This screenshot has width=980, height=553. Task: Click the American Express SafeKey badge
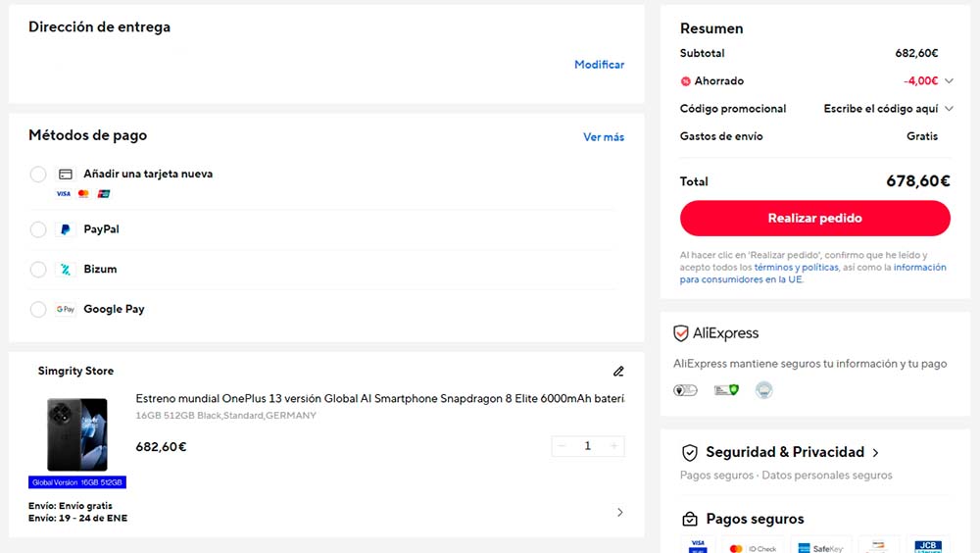(820, 548)
